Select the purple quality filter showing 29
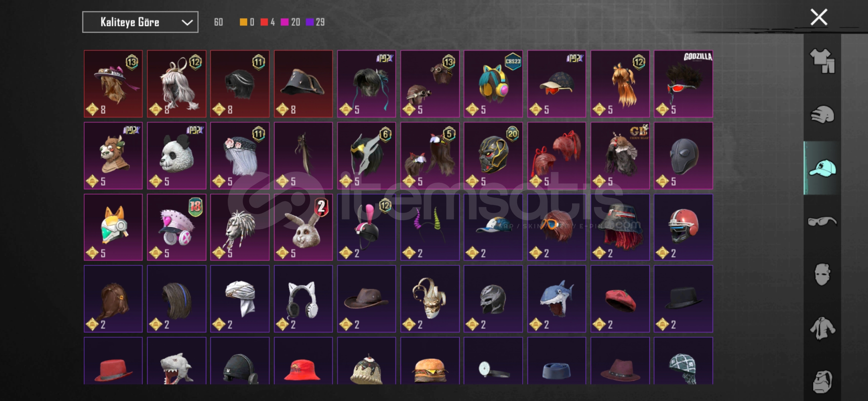The height and width of the screenshot is (401, 868). (315, 22)
